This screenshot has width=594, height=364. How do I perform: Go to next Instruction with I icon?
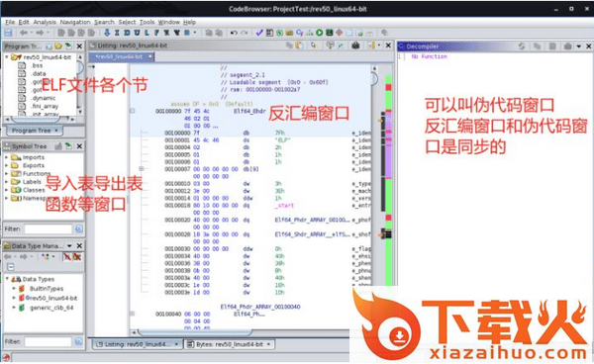[x=117, y=33]
